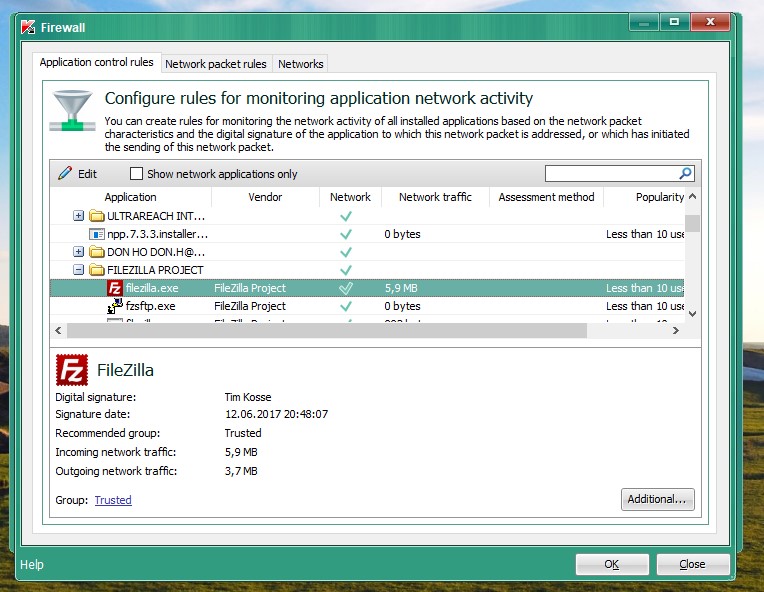The width and height of the screenshot is (764, 592).
Task: Click network checkmark for filezilla.exe
Action: point(346,288)
